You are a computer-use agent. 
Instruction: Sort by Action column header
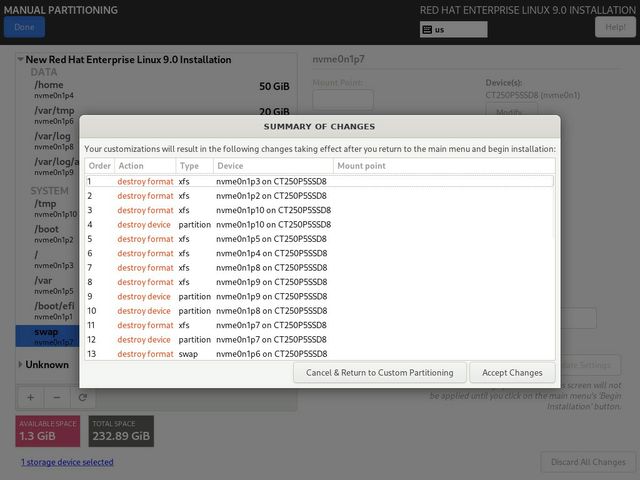[145, 166]
